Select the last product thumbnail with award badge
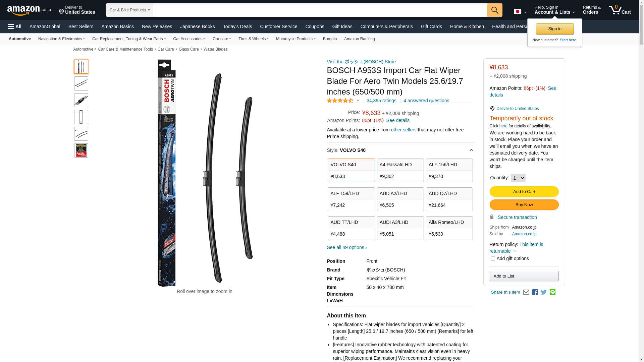Screen dimensions: 644x362 pyautogui.click(x=81, y=150)
